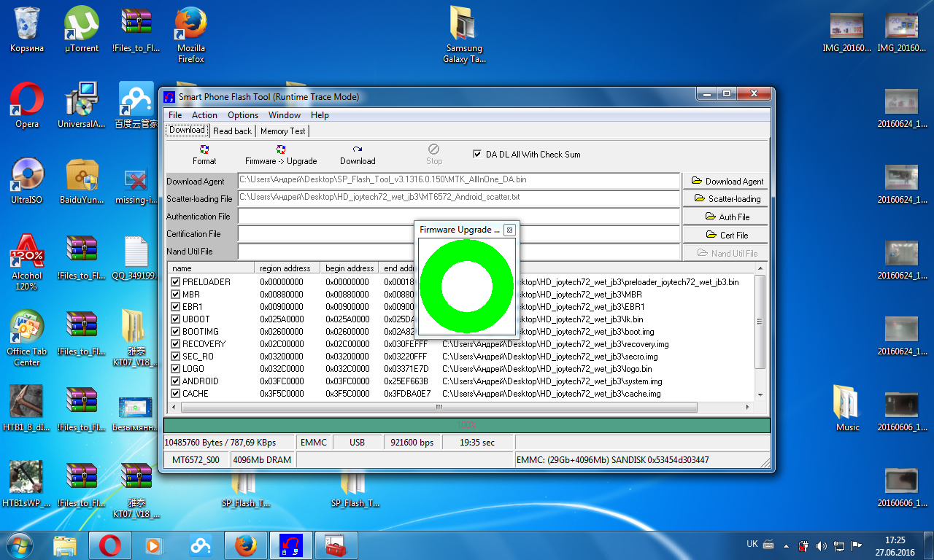
Task: Uncheck the RECOVERY partition checkbox
Action: tap(175, 344)
